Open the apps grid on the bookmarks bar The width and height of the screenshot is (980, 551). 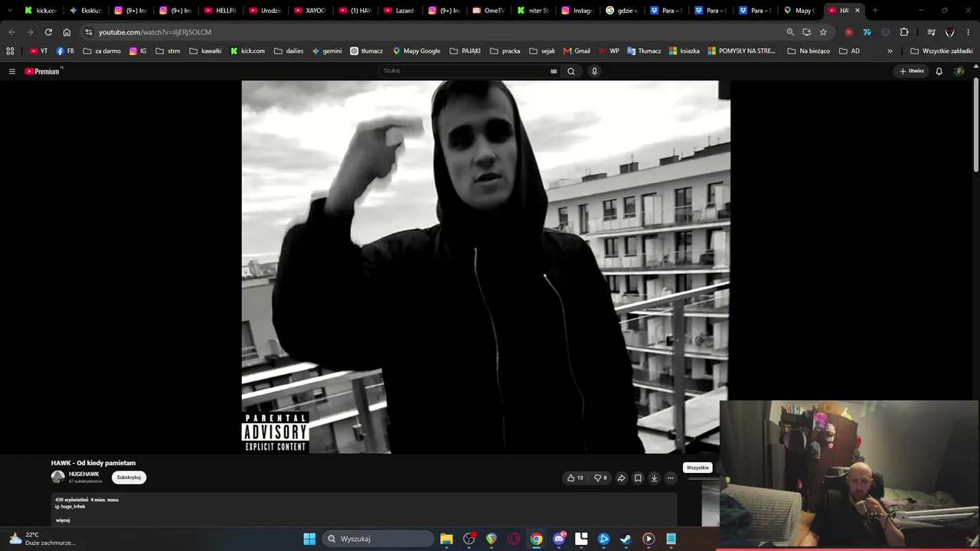point(10,51)
